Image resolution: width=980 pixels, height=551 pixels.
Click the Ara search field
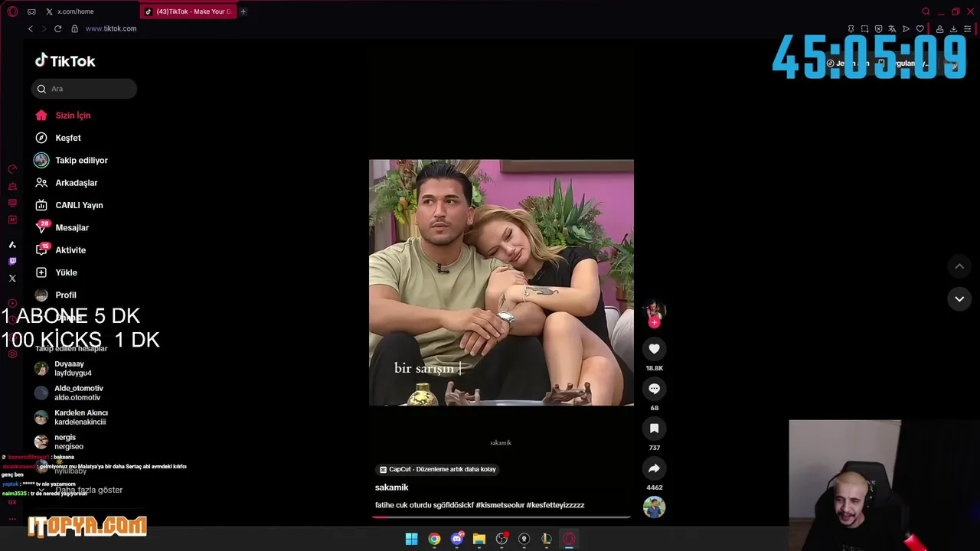pyautogui.click(x=84, y=89)
